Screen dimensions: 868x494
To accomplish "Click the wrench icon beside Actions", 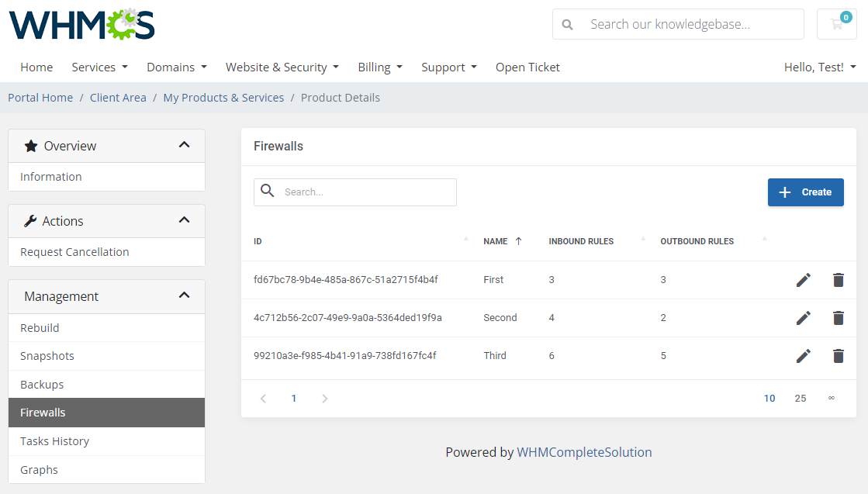I will 31,220.
